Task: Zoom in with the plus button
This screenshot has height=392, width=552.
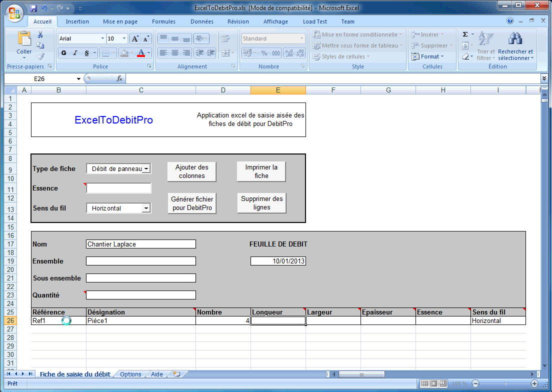Action: tap(534, 383)
